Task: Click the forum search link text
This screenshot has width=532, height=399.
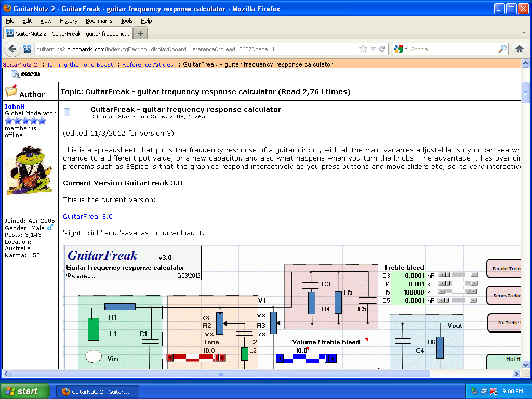Action: point(31,74)
